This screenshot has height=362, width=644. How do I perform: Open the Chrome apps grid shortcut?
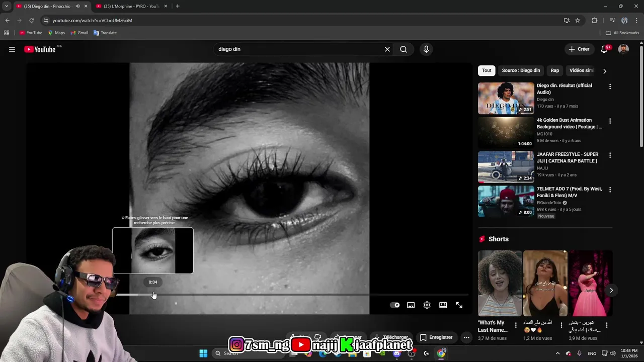(7, 33)
